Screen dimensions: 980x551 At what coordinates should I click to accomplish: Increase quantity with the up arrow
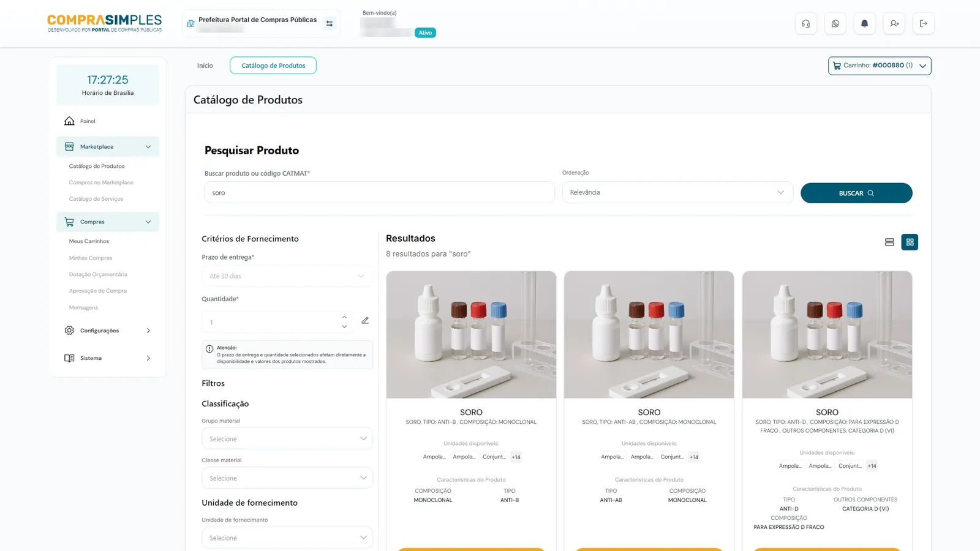point(344,317)
